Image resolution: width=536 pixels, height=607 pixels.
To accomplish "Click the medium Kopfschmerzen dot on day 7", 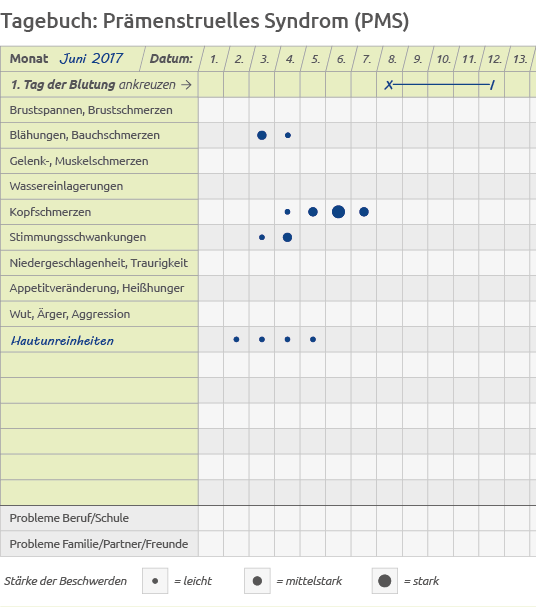I will pos(364,212).
